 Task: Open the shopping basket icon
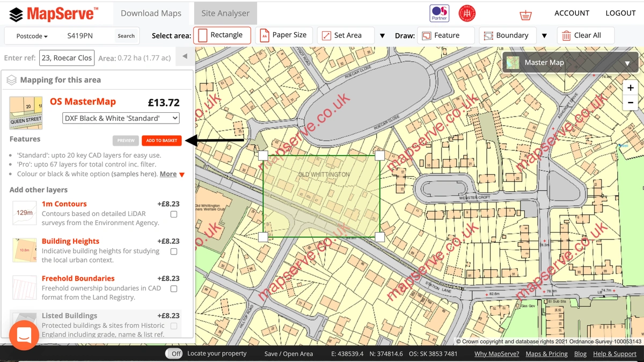pyautogui.click(x=525, y=15)
